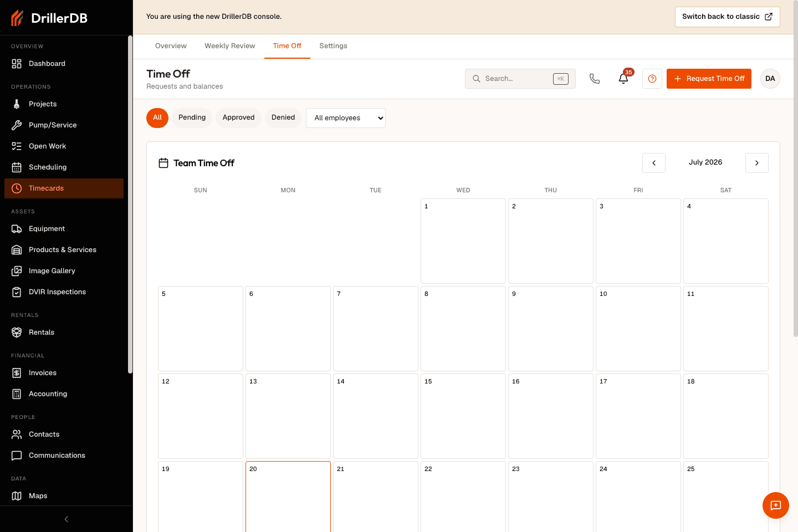This screenshot has width=798, height=532.
Task: Focus the Search input field
Action: point(520,79)
